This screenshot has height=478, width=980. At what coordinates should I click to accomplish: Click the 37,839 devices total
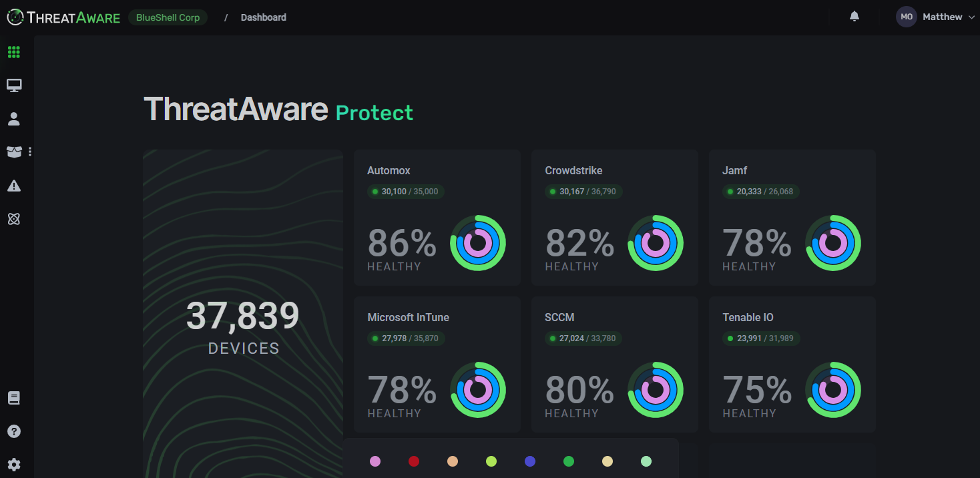click(x=243, y=316)
